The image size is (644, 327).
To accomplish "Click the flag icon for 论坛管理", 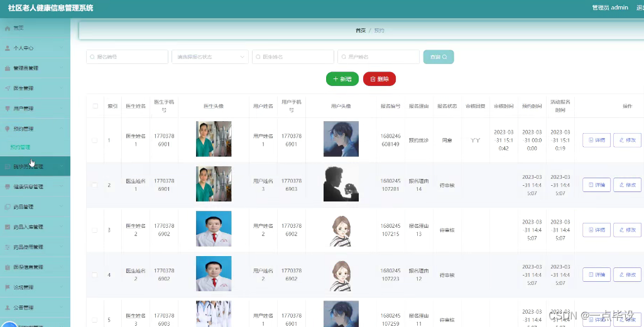I will point(8,287).
